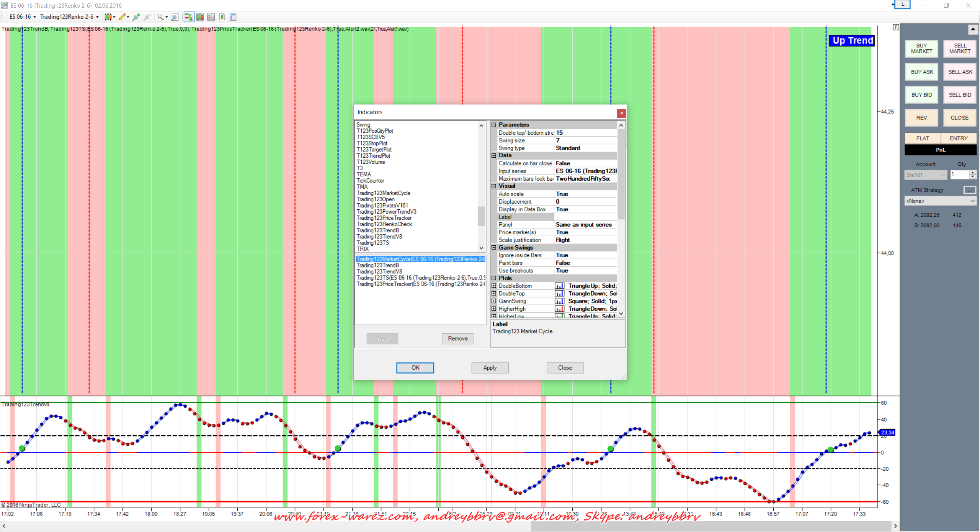Viewport: 980px width, 532px height.
Task: Open the chart style candlestick icon
Action: click(108, 17)
